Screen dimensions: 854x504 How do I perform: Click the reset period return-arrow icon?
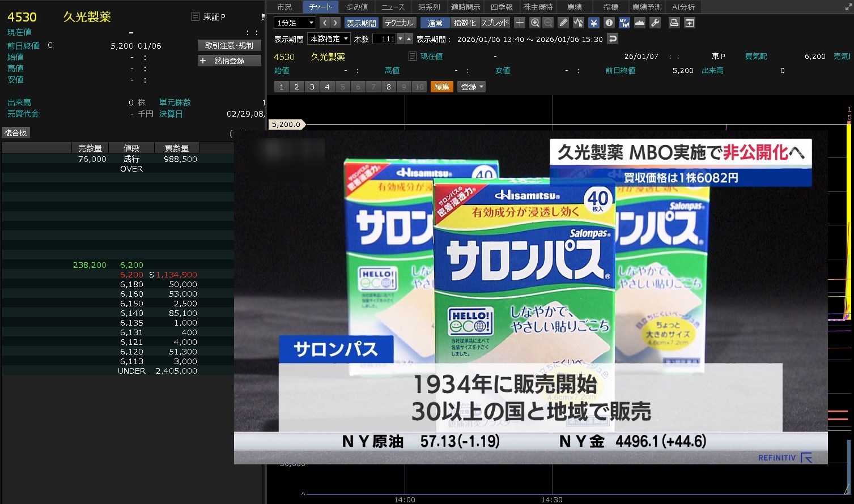[612, 39]
